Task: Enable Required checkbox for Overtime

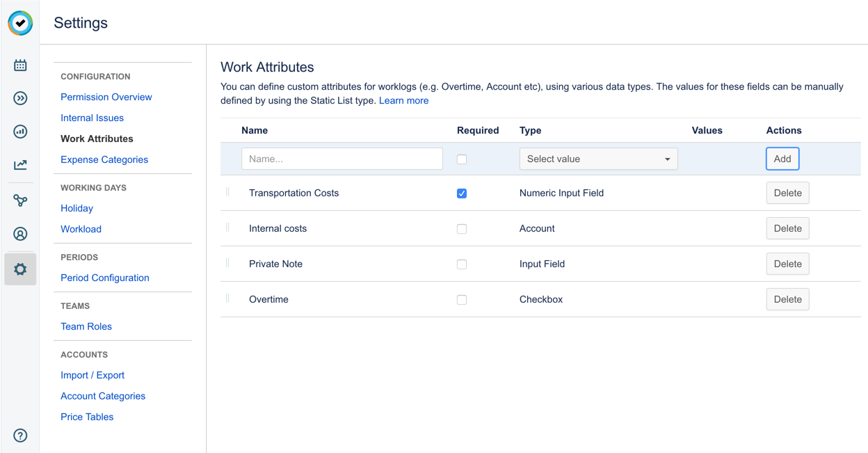Action: coord(462,300)
